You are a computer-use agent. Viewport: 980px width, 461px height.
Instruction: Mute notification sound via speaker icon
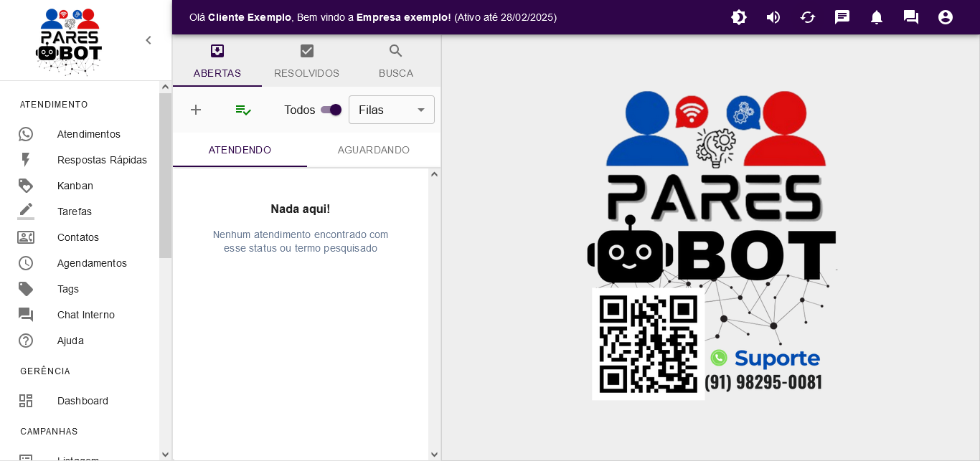tap(773, 17)
